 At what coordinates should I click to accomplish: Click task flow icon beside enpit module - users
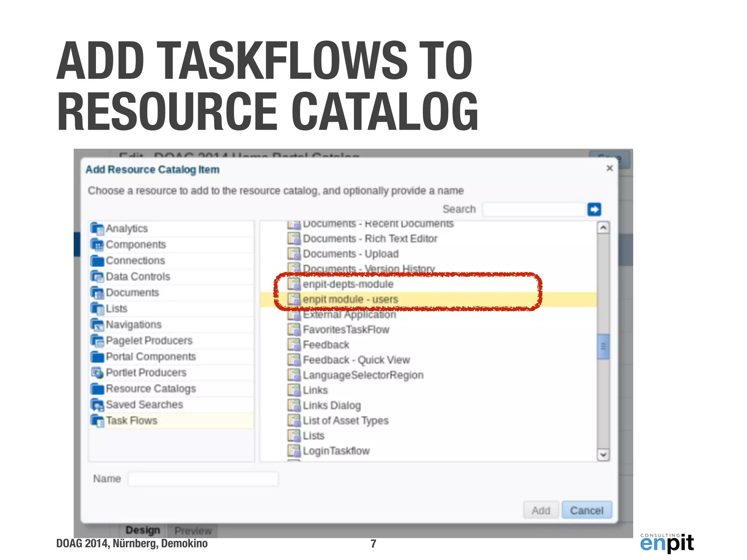coord(294,299)
